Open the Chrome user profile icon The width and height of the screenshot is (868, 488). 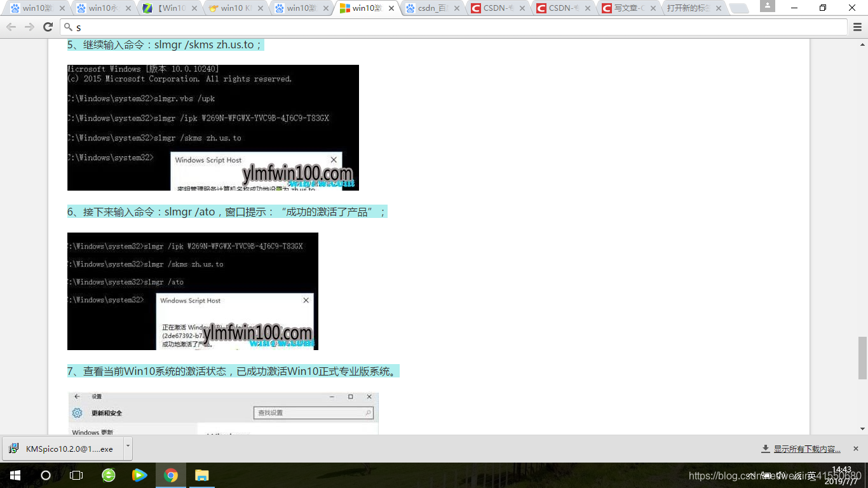[x=767, y=6]
